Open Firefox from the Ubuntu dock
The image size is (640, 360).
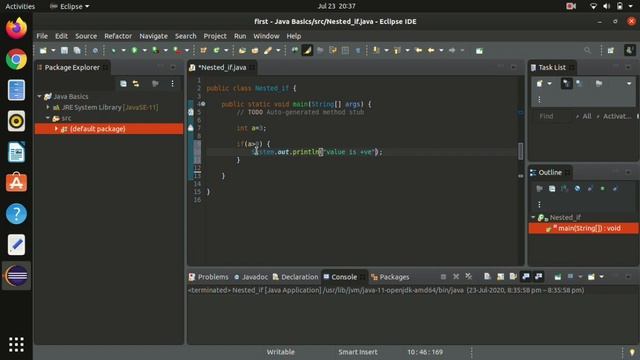point(16,28)
